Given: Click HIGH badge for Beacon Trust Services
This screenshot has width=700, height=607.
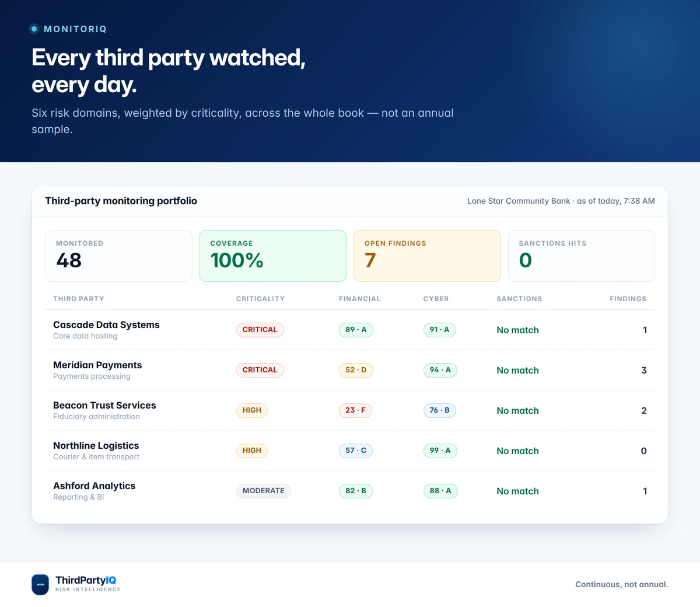Looking at the screenshot, I should [252, 410].
